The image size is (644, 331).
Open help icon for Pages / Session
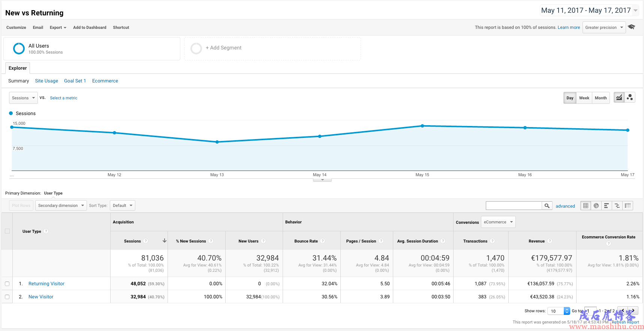(381, 241)
